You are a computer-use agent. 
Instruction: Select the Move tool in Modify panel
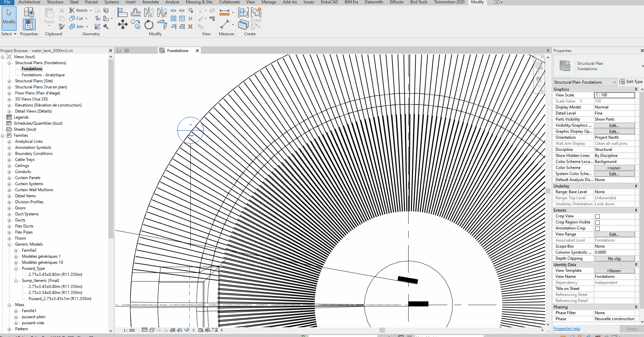[x=122, y=24]
